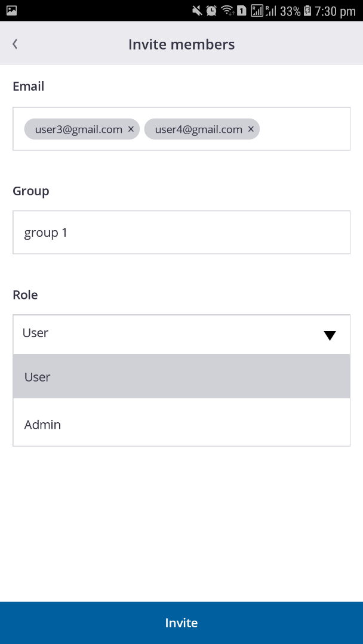Tap the muted sound status icon
This screenshot has height=644, width=363.
(x=197, y=11)
